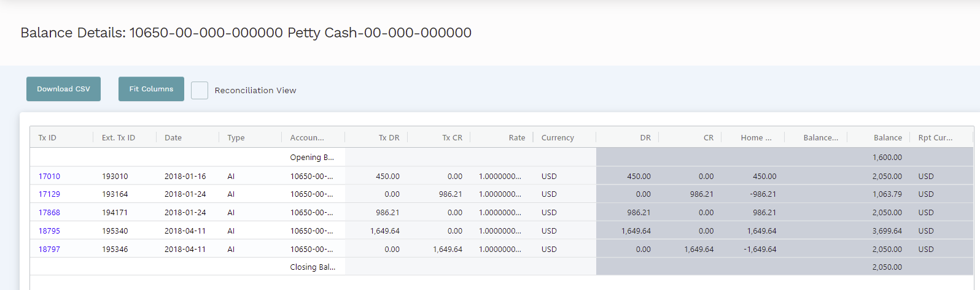Open transaction 17868 link

(x=49, y=212)
